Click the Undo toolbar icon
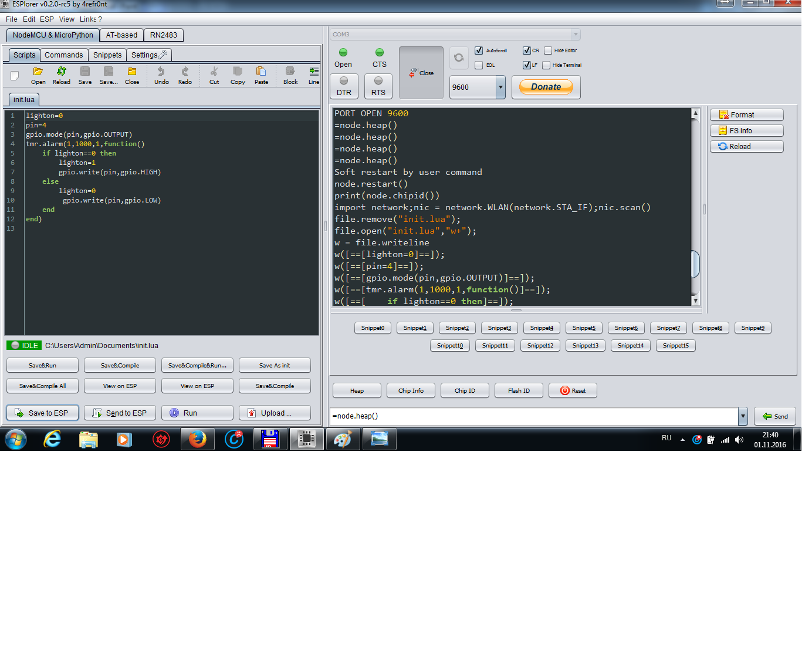 [x=161, y=75]
